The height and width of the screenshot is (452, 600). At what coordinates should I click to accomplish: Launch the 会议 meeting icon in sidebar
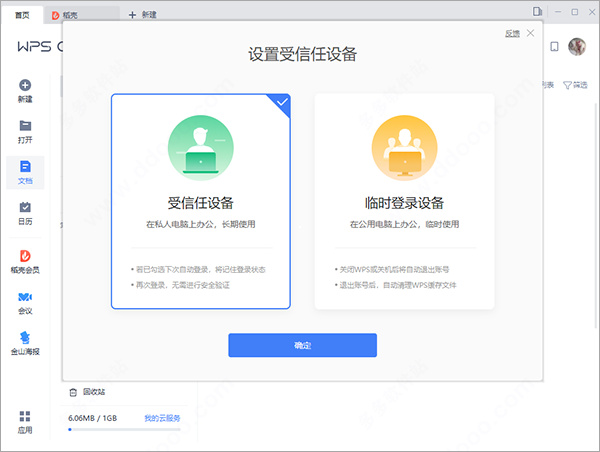click(x=25, y=297)
